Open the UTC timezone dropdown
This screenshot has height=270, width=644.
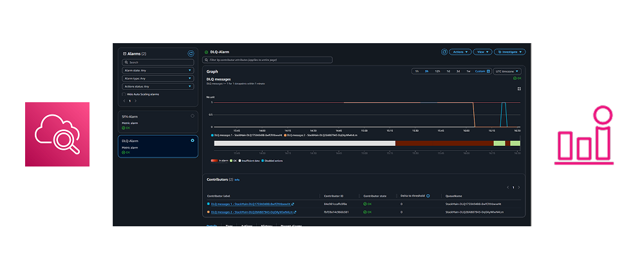[x=507, y=71]
